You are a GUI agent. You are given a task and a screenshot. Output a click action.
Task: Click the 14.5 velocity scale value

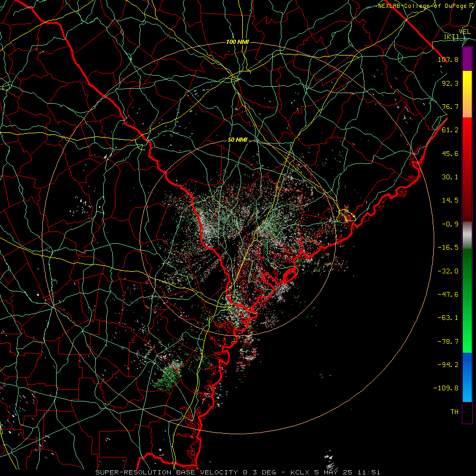point(450,200)
